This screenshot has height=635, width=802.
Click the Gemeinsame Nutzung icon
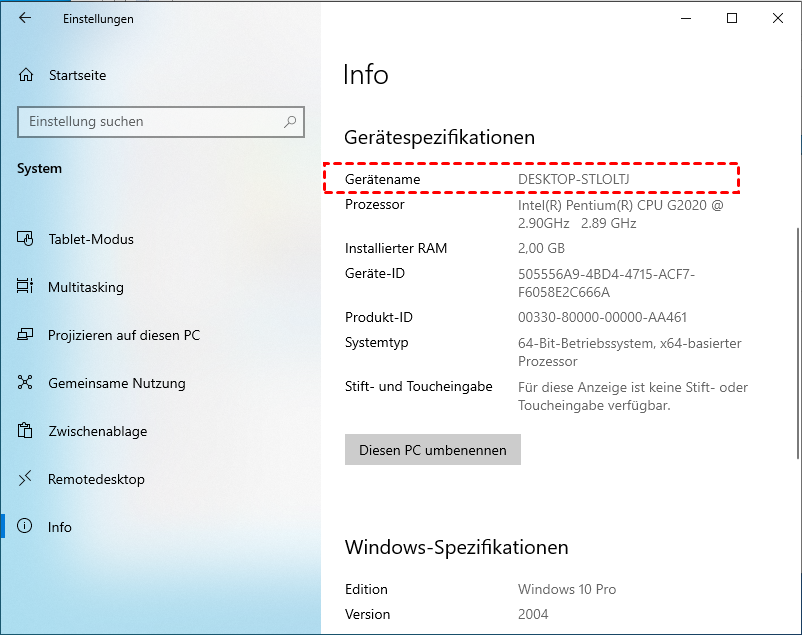point(26,383)
